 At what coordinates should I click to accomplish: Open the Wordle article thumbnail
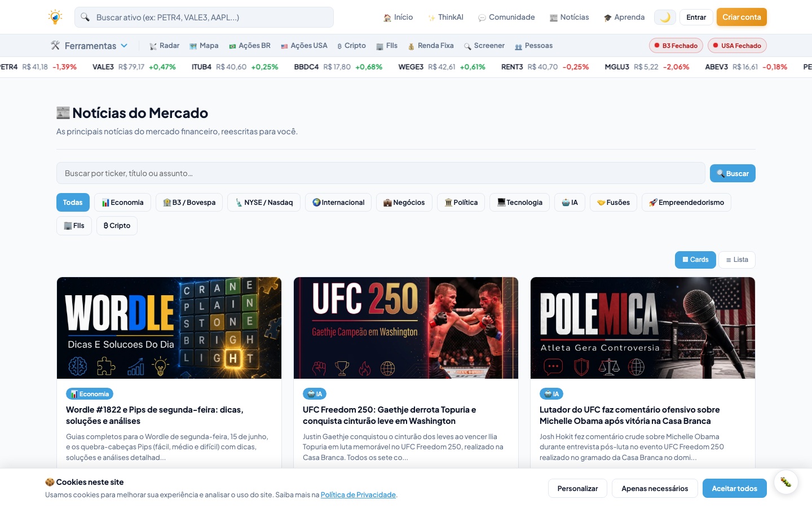169,328
